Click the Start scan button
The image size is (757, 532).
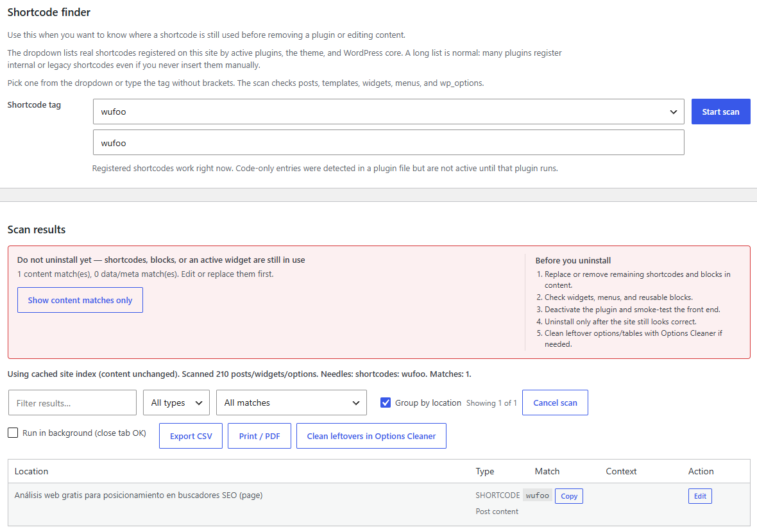coord(720,112)
